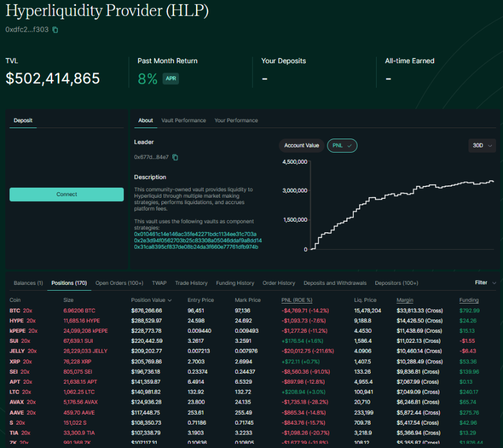The height and width of the screenshot is (448, 503).
Task: Click the Funding column header
Action: 468,300
